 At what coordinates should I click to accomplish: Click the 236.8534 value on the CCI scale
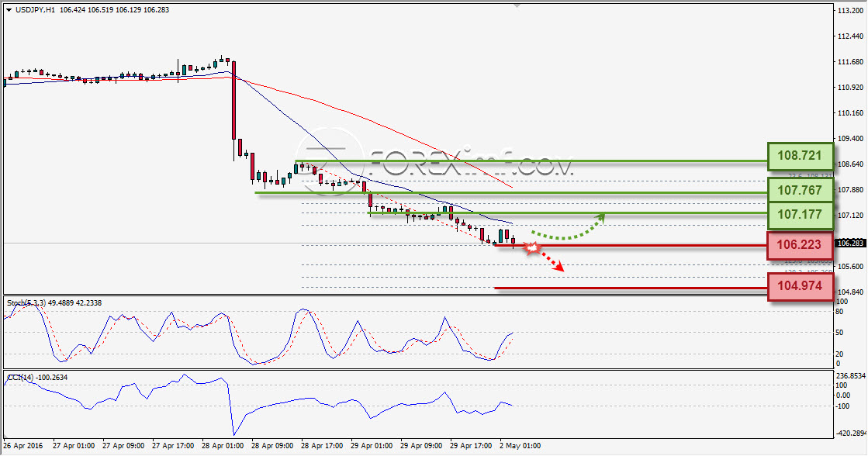coord(850,375)
